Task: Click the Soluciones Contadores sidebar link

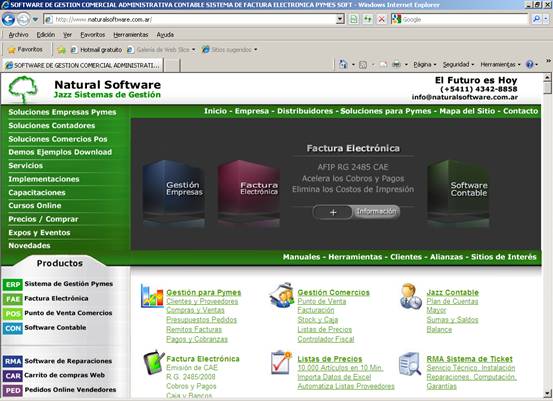Action: 52,126
